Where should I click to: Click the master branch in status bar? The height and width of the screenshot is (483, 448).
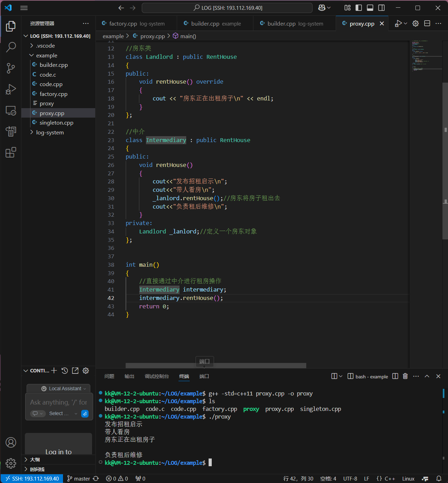coord(79,478)
